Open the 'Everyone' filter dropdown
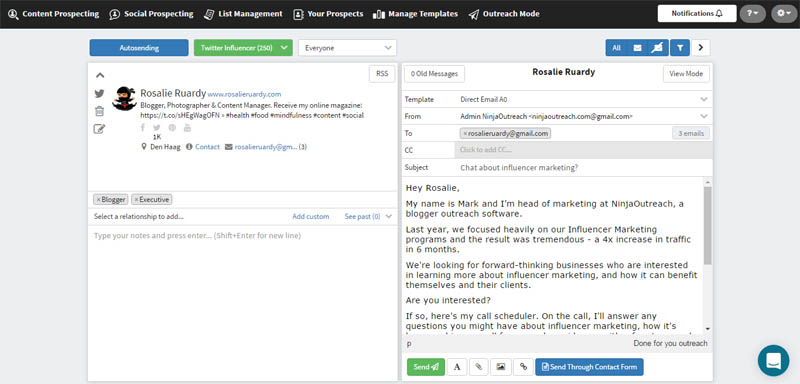This screenshot has width=800, height=384. 347,48
